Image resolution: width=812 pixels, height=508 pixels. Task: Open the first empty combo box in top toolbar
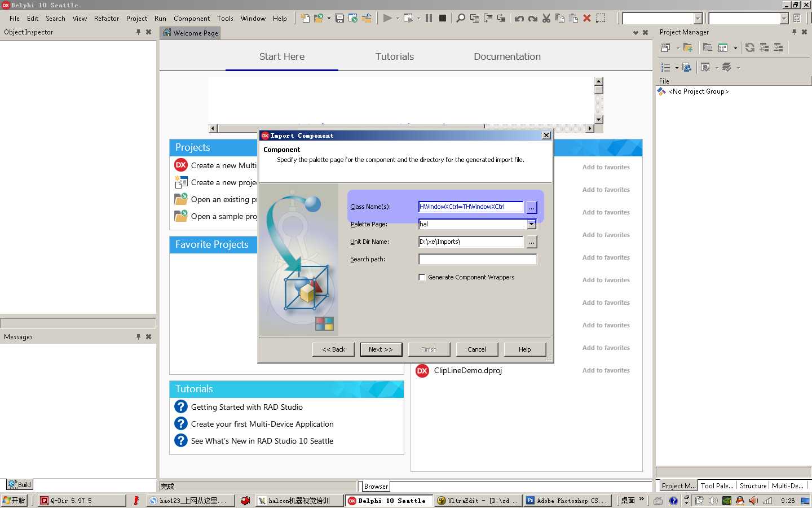698,18
